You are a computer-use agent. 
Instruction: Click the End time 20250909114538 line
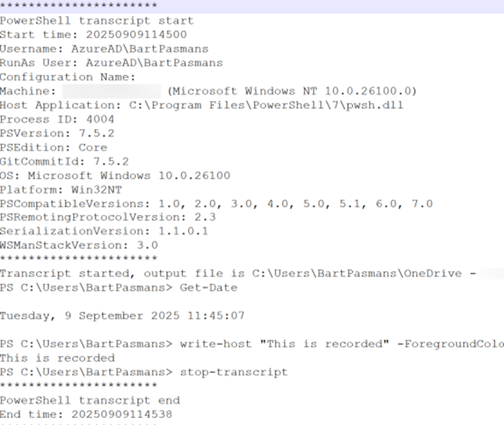click(x=86, y=414)
